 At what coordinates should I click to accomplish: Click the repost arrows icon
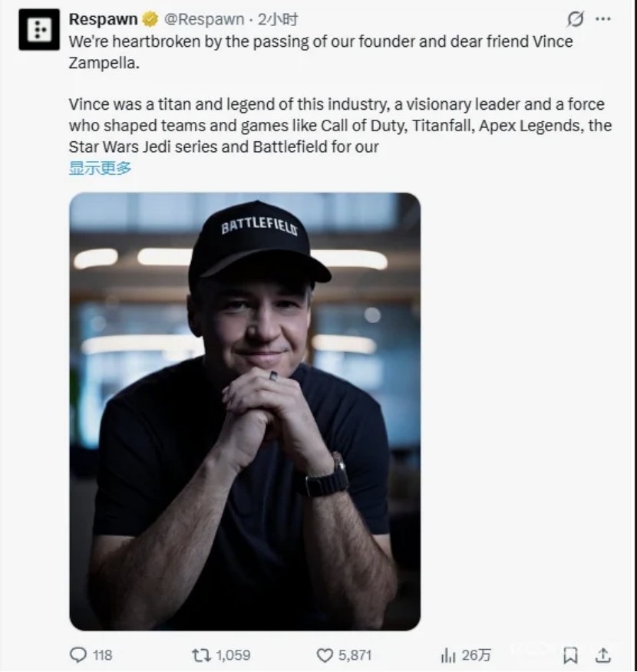(201, 654)
